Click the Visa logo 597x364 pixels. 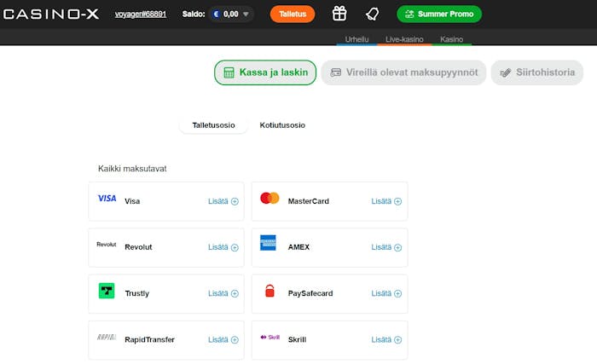107,198
